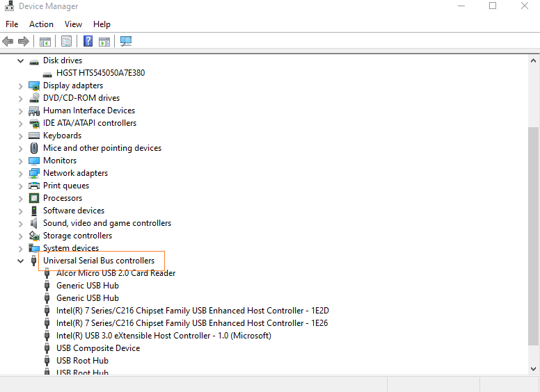Open the File menu

12,24
